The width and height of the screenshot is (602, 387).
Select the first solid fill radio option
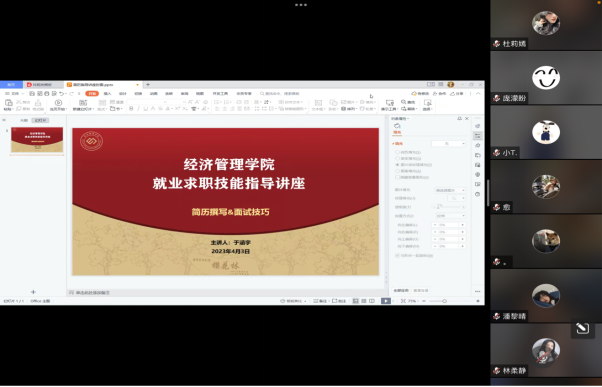[397, 152]
